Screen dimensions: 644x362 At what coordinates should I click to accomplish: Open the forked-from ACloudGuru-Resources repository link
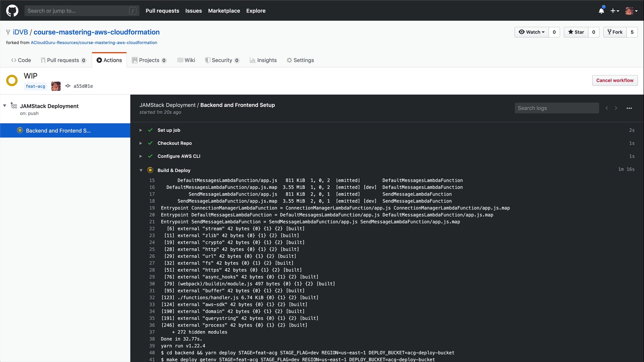click(x=94, y=43)
